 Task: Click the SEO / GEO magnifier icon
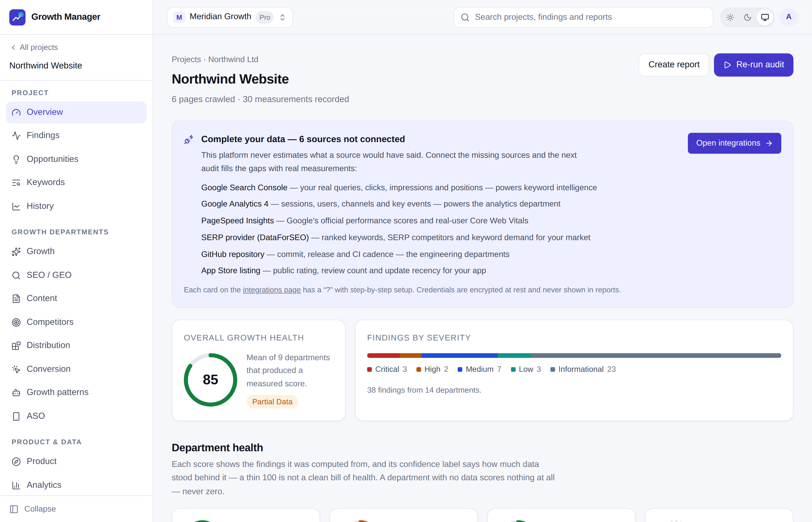[x=16, y=275]
